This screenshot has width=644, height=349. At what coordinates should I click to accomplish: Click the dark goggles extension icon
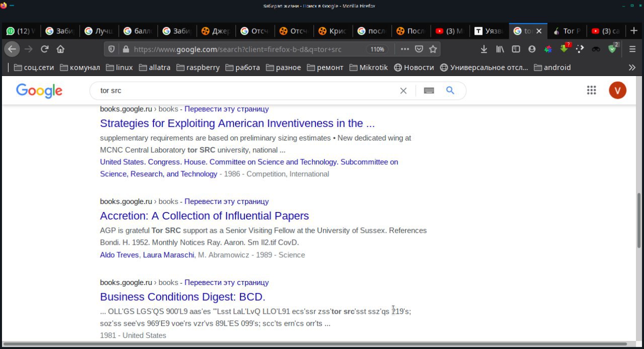point(596,49)
